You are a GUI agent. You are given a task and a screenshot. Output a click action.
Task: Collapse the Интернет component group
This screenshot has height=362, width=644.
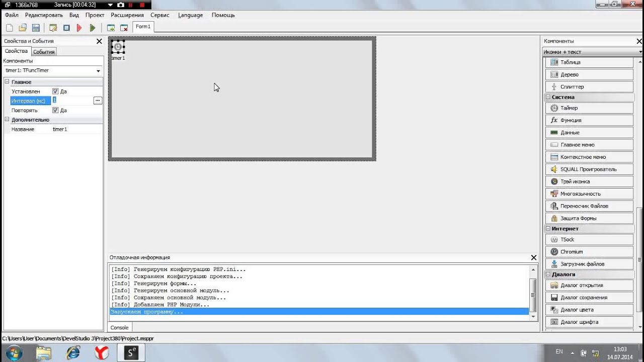click(x=548, y=228)
